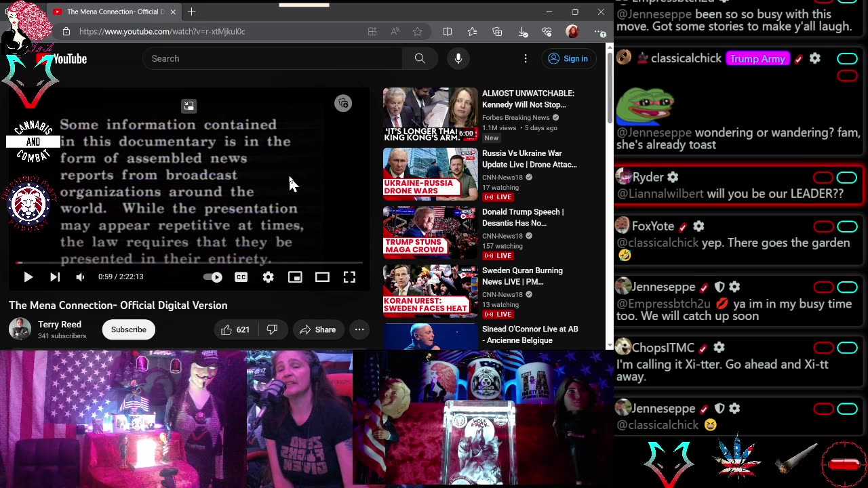Open the browser Downloads panel

(x=523, y=31)
